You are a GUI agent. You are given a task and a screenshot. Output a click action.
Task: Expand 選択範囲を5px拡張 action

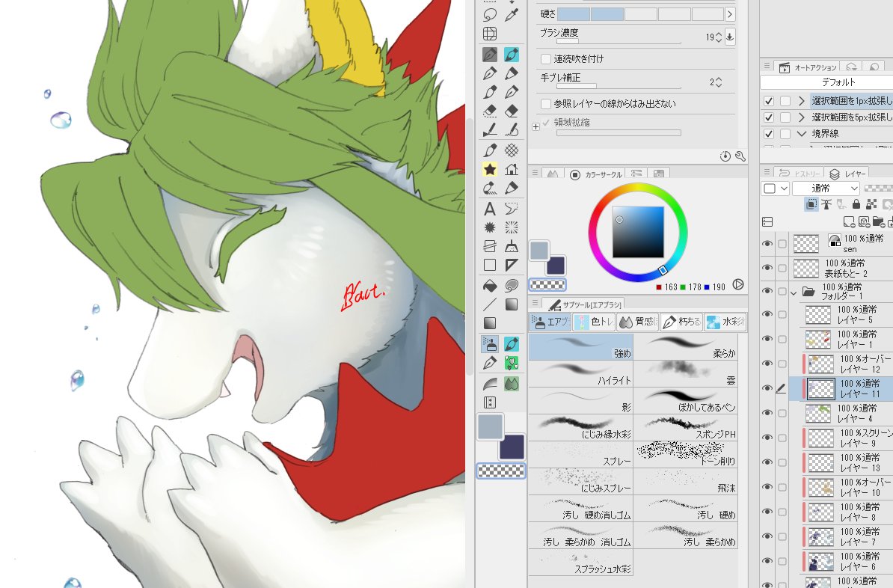point(802,117)
